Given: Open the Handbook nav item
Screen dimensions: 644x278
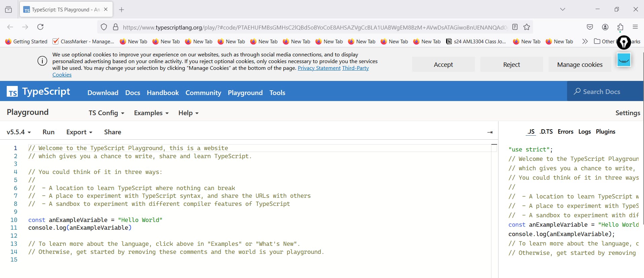Looking at the screenshot, I should [x=163, y=93].
